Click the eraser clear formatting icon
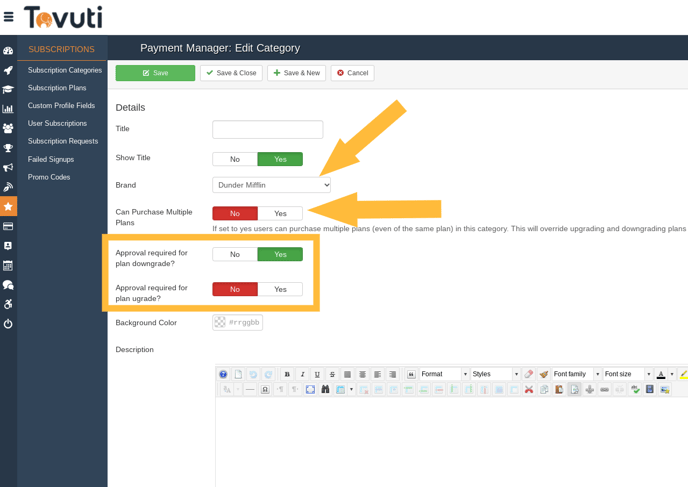This screenshot has height=487, width=688. (529, 374)
